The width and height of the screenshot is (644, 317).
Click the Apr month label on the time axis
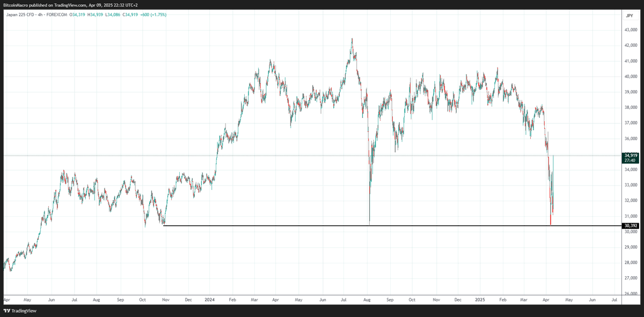(x=5, y=300)
